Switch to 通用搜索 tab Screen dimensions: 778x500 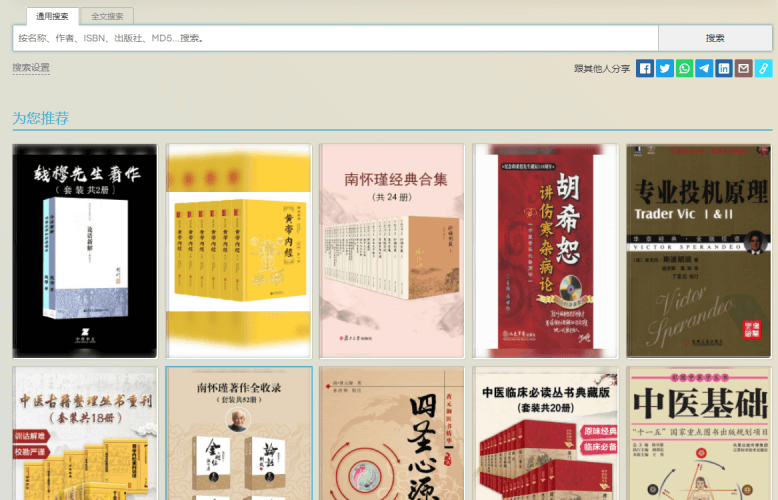53,16
